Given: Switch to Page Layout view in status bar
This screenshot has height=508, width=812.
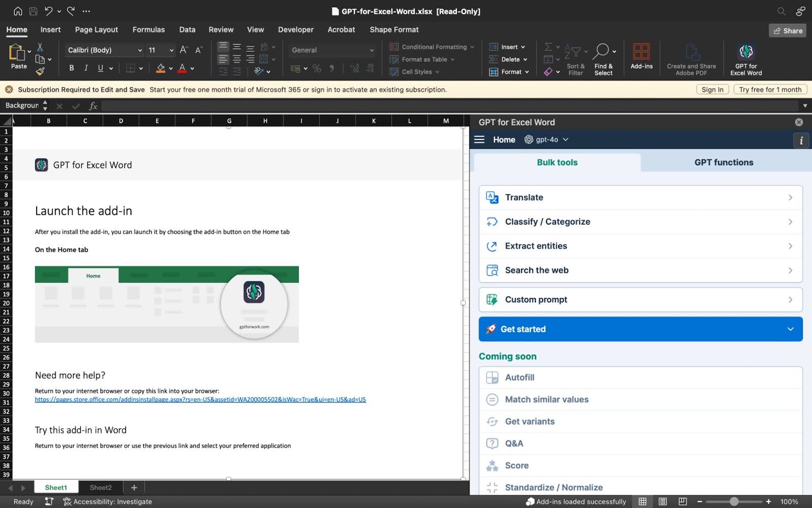Looking at the screenshot, I should coord(662,501).
